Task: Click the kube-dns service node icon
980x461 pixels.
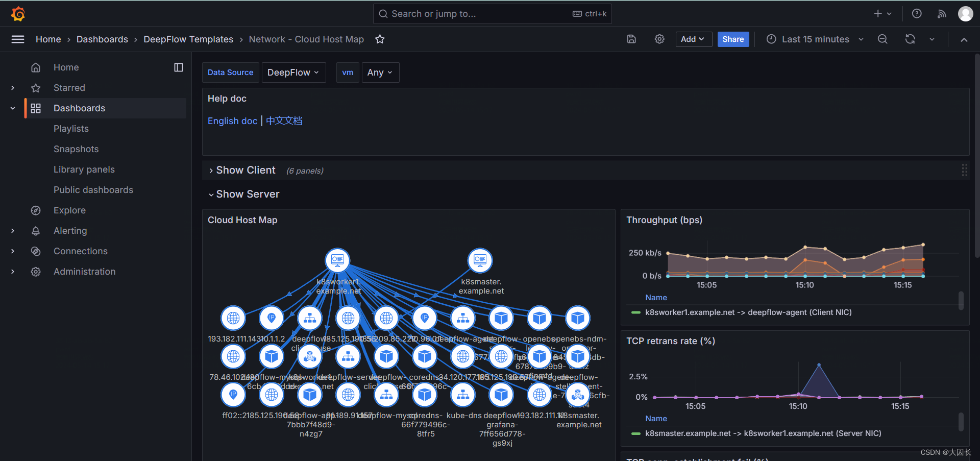Action: [463, 395]
